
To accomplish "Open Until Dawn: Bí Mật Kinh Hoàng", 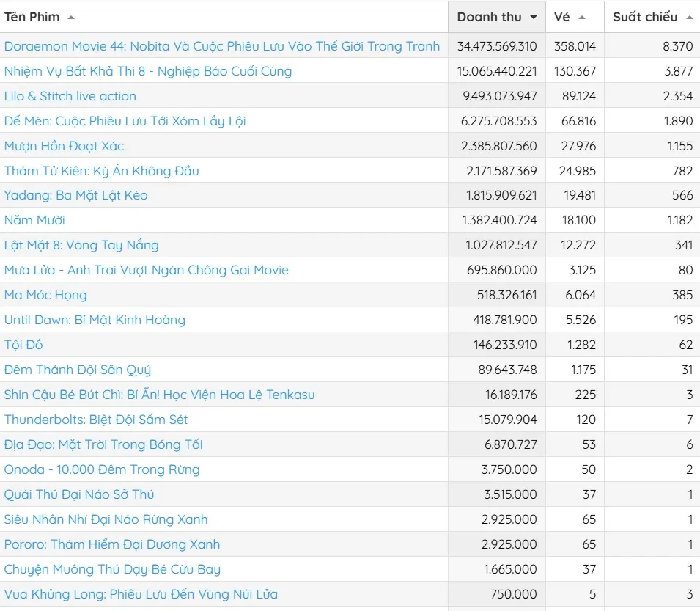I will [95, 320].
